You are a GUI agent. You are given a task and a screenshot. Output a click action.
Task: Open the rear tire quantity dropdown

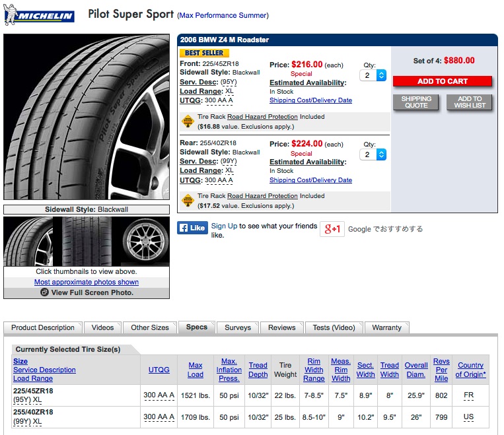click(x=373, y=154)
